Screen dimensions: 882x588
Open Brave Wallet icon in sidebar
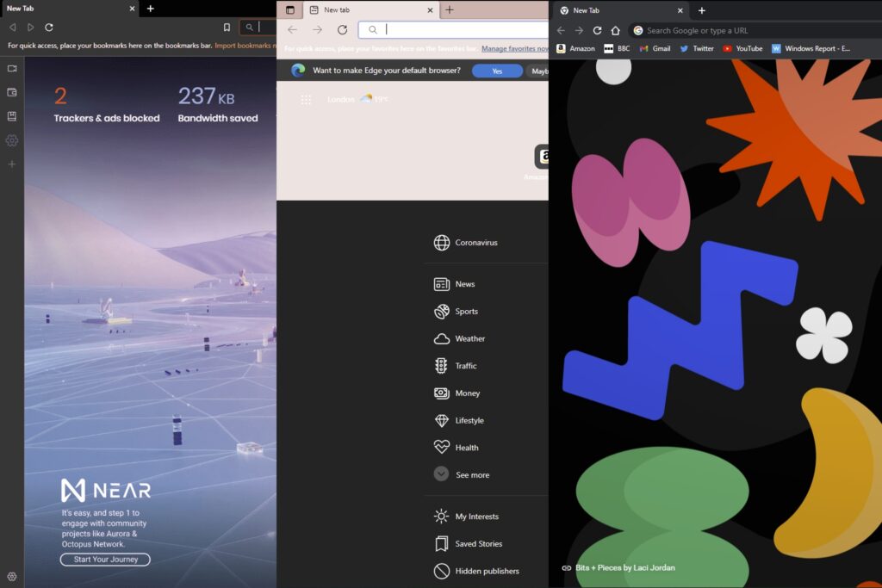point(12,92)
